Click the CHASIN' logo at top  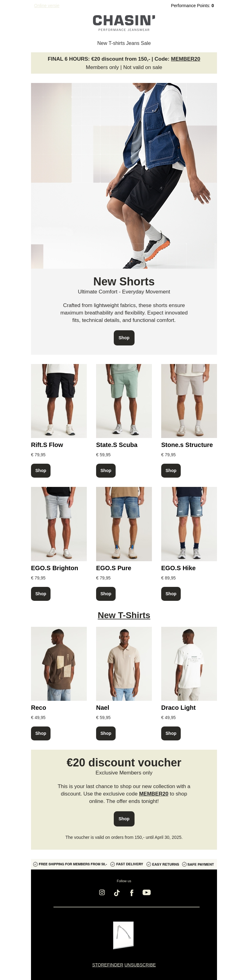(x=124, y=23)
